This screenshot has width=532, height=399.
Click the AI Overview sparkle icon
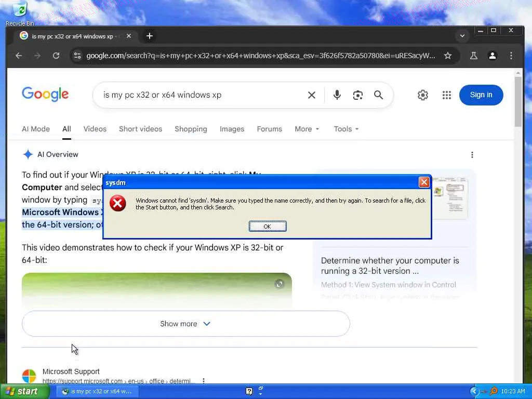click(28, 154)
